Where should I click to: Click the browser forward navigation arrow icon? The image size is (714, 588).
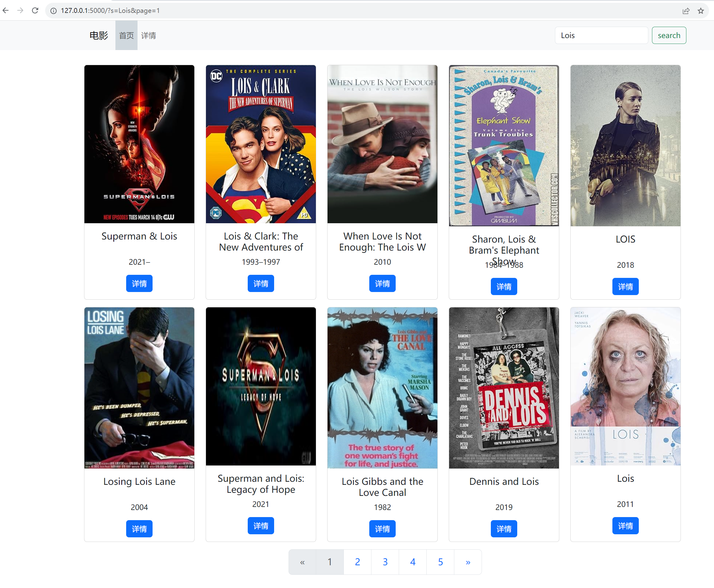point(20,10)
